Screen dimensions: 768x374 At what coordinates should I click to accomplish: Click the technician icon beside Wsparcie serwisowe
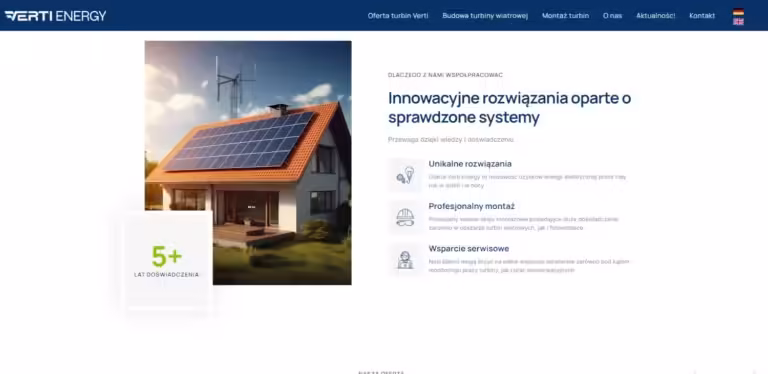pyautogui.click(x=405, y=259)
